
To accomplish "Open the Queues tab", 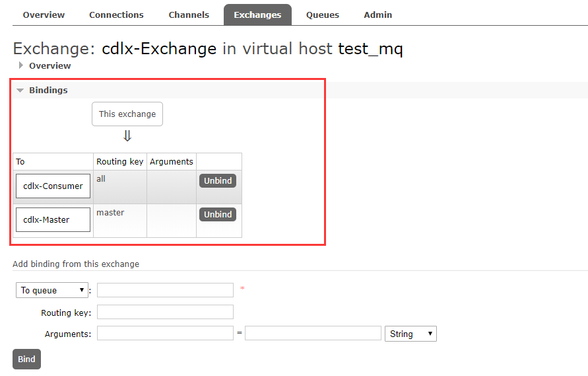I will click(x=323, y=15).
